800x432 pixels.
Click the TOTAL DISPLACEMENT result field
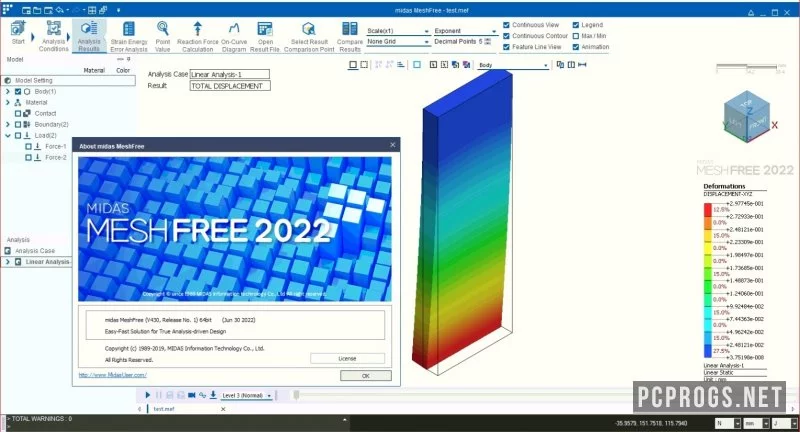pos(230,86)
